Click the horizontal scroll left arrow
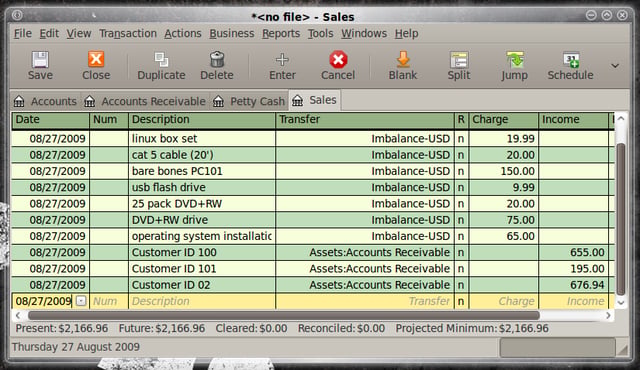Viewport: 640px width, 370px height. pos(18,315)
